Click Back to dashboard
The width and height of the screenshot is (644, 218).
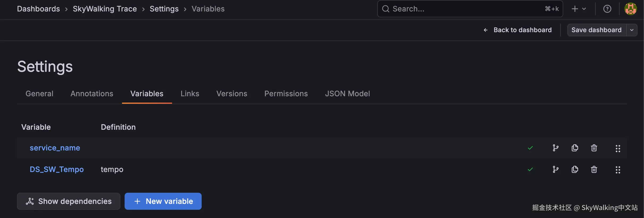[x=517, y=30]
